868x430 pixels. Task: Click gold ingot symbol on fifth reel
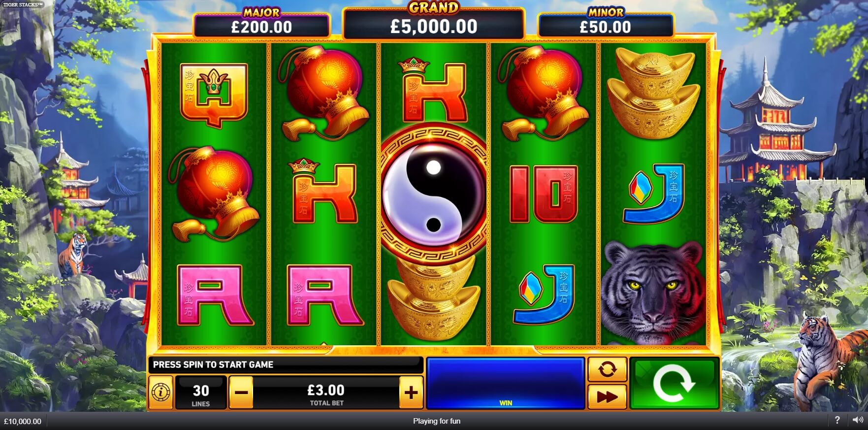click(x=653, y=93)
